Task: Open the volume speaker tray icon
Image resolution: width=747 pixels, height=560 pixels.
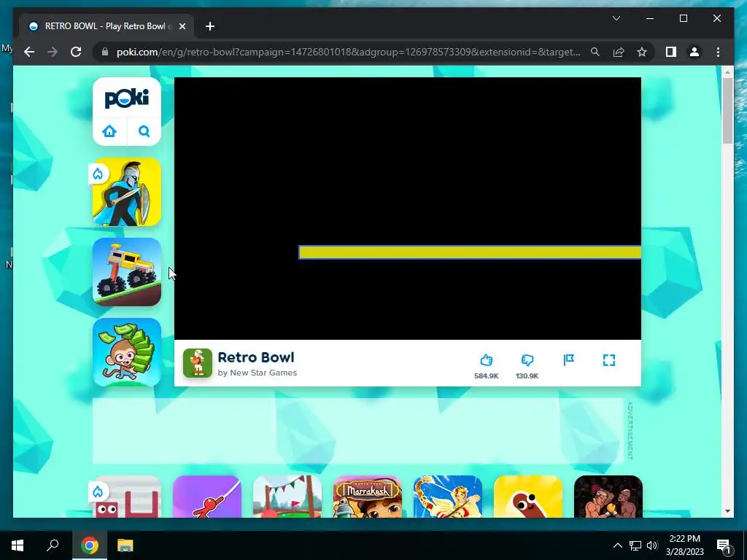Action: pos(652,545)
